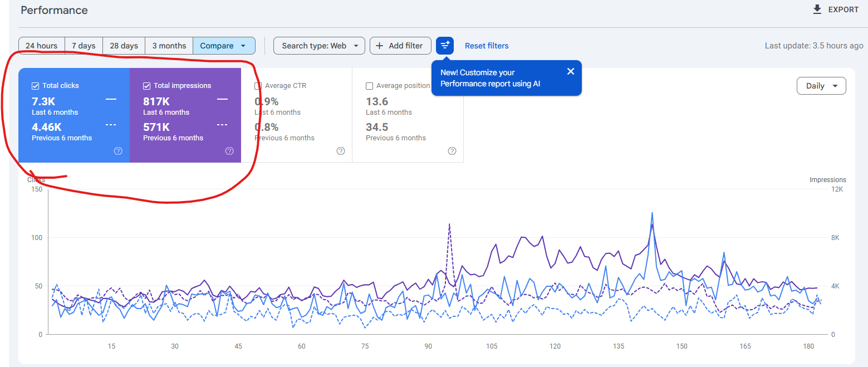The height and width of the screenshot is (367, 868).
Task: Click the AI customize filter icon button
Action: pyautogui.click(x=445, y=46)
